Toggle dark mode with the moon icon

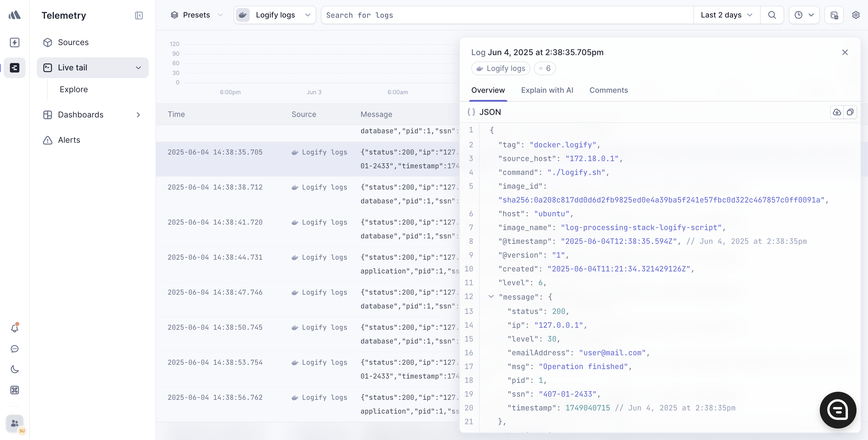(x=15, y=369)
